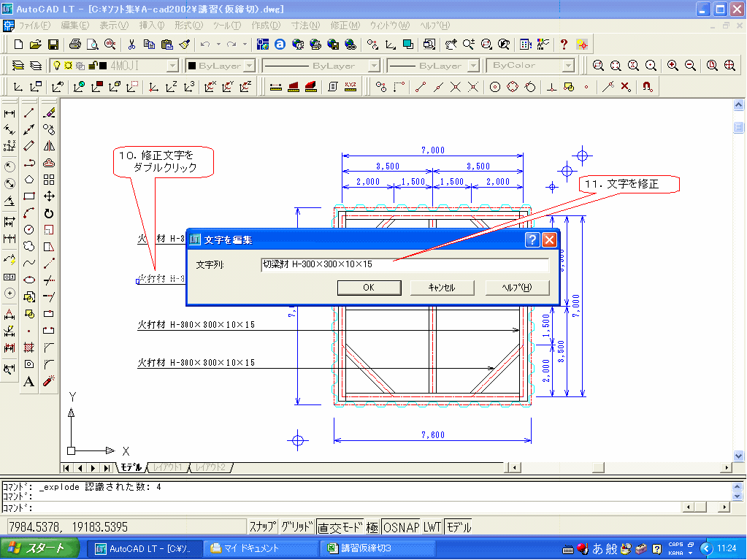Expand the 4MOJI layer dropdown
Viewport: 747px width, 560px height.
(x=172, y=65)
